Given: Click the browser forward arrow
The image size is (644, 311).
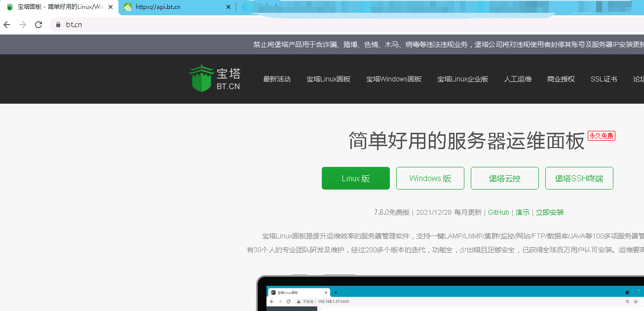Looking at the screenshot, I should [23, 25].
